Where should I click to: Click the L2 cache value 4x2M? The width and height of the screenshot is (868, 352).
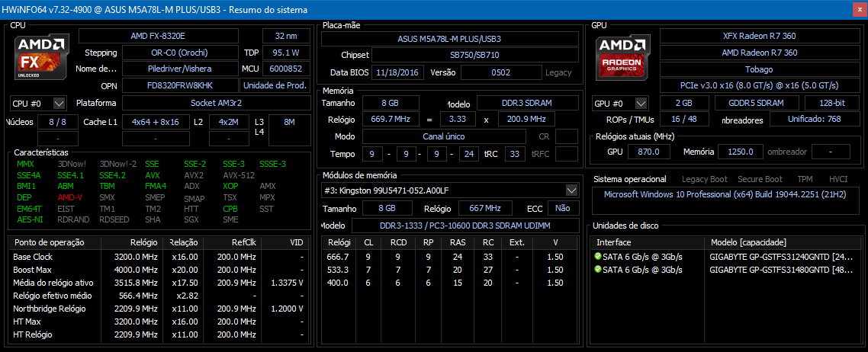(229, 122)
